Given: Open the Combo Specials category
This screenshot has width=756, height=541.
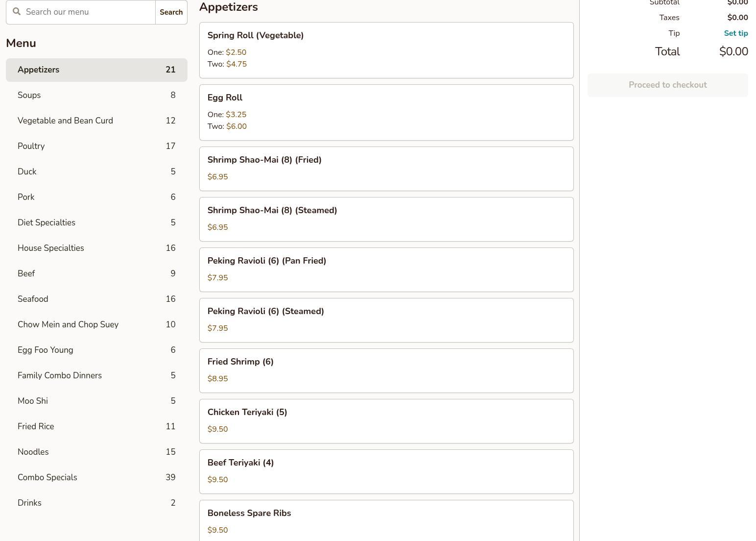Looking at the screenshot, I should pyautogui.click(x=96, y=478).
